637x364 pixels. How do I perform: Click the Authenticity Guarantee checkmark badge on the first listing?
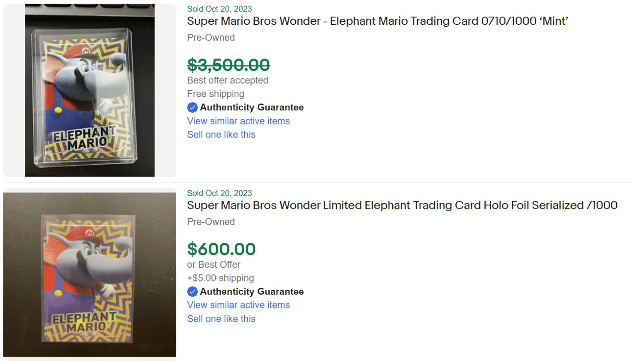point(192,107)
